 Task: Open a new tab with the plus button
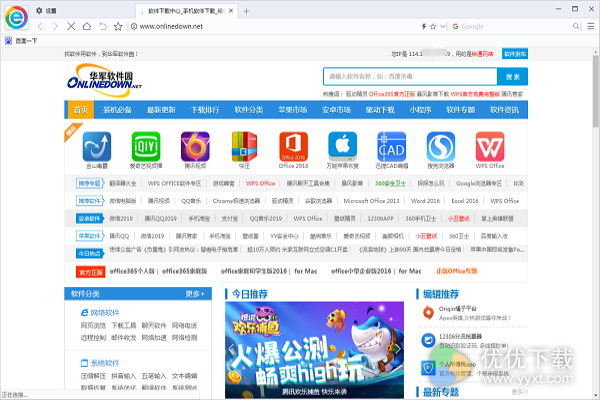(x=246, y=11)
